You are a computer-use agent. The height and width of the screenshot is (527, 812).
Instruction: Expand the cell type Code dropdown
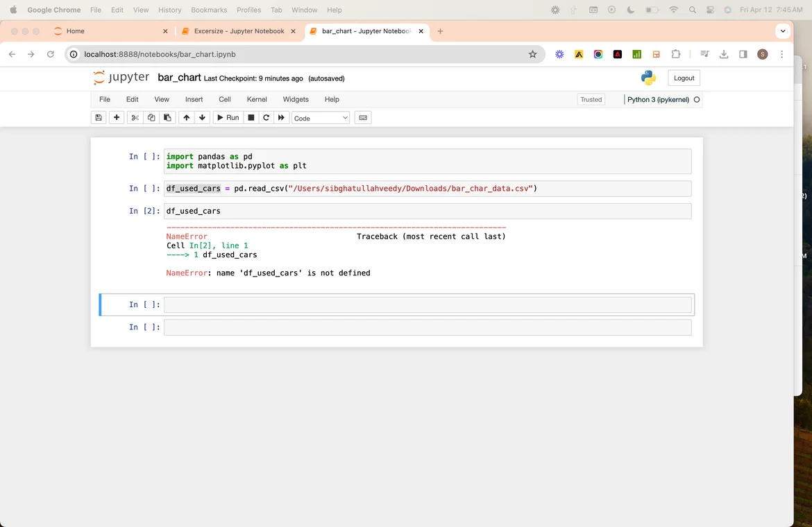click(x=321, y=118)
